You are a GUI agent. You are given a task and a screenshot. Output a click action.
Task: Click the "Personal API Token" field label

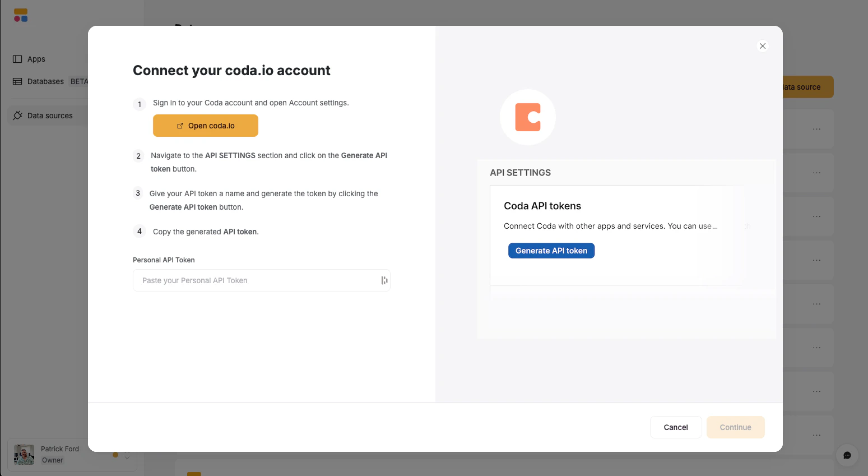164,260
